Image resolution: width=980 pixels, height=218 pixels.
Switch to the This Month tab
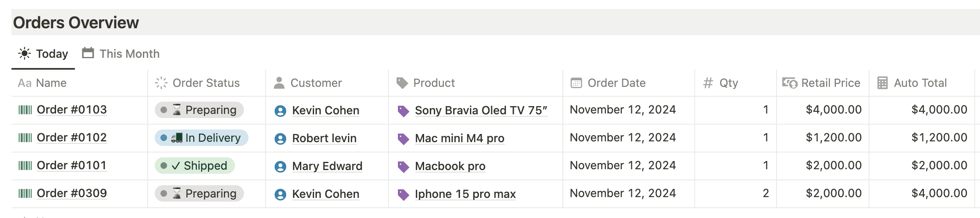(x=121, y=54)
